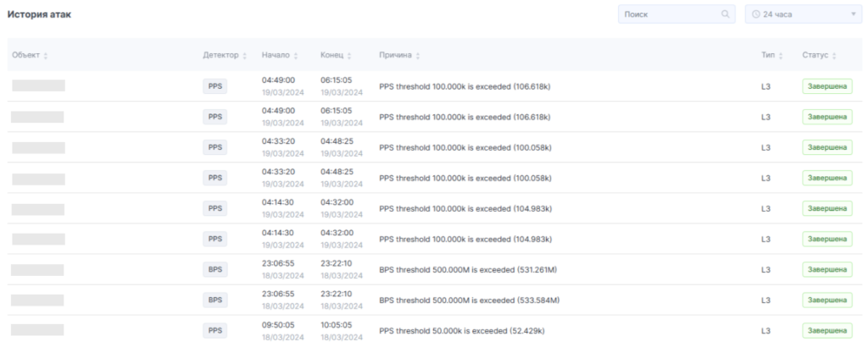Click the redacted object in the 52.429k row
Screen dimensions: 868x353
(x=37, y=330)
